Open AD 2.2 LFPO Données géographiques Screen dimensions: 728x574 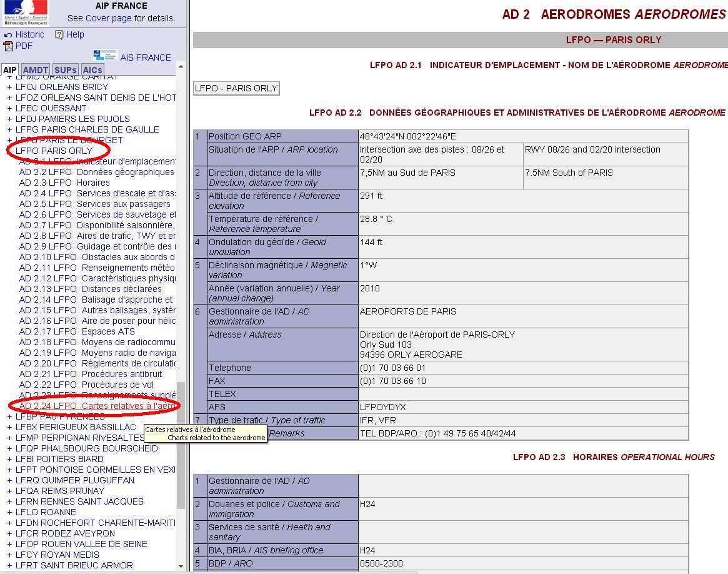(x=97, y=172)
